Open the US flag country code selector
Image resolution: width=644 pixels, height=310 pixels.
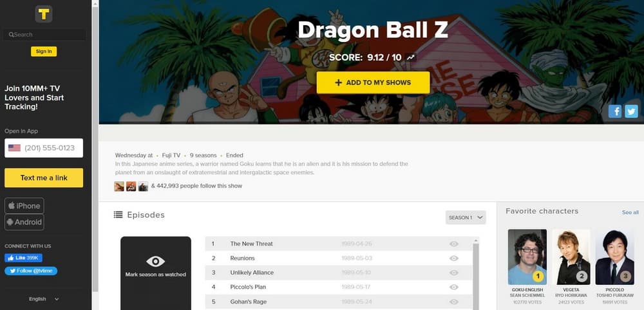click(14, 148)
